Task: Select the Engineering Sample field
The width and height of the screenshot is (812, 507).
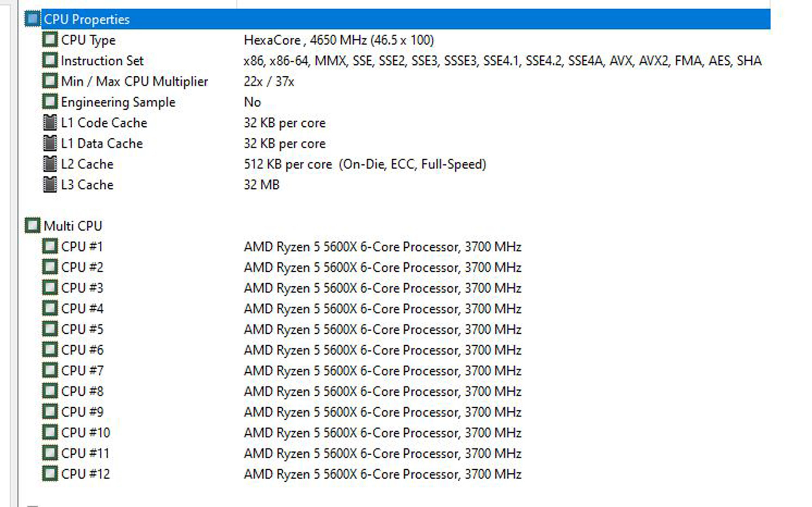Action: pyautogui.click(x=118, y=102)
